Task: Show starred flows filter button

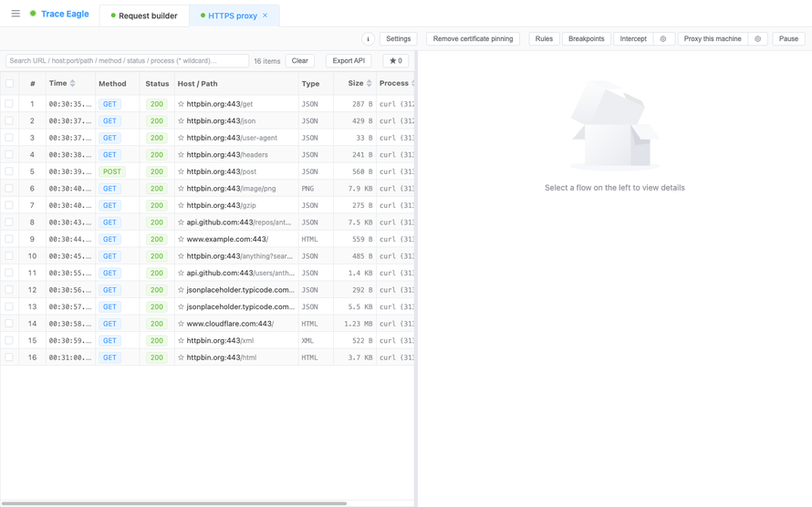Action: tap(396, 60)
